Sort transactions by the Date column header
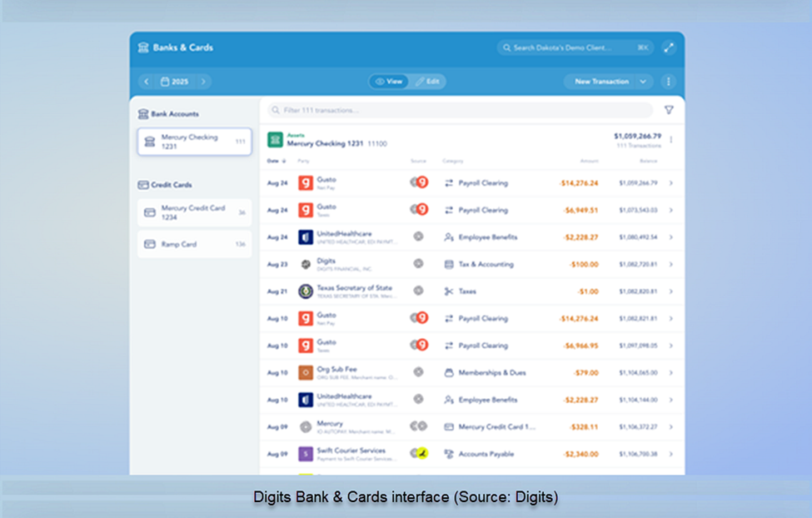 click(x=276, y=161)
